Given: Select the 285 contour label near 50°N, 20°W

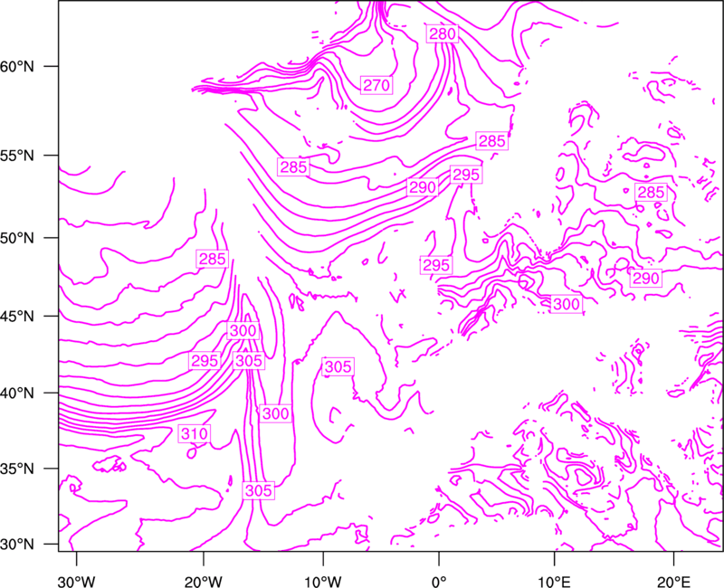Looking at the screenshot, I should tap(212, 259).
